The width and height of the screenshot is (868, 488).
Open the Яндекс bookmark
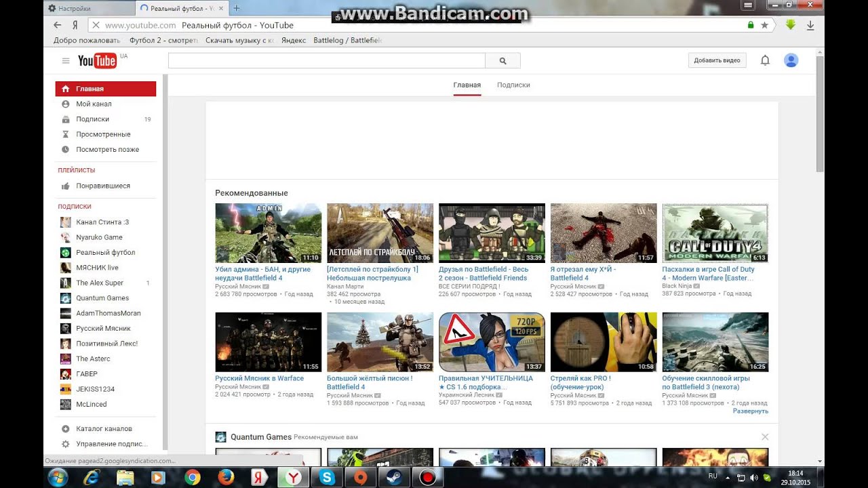click(294, 41)
